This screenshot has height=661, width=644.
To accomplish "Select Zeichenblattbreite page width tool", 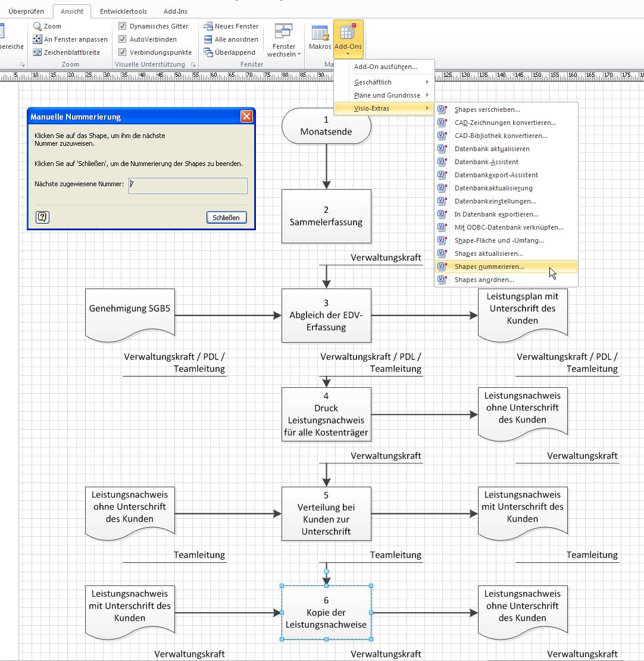I will (x=37, y=52).
